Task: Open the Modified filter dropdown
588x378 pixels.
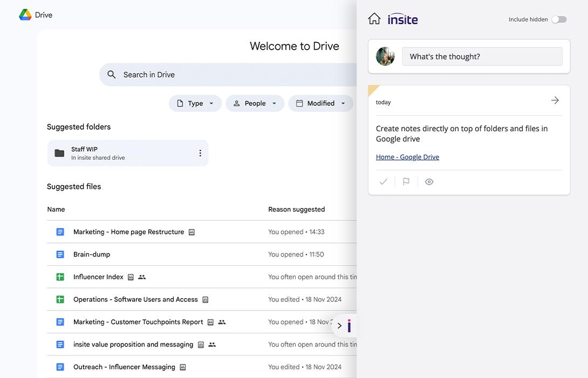Action: click(x=320, y=103)
